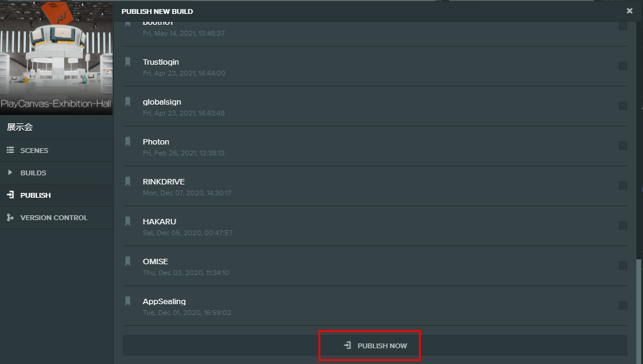
Task: Select the HAKARU scene name
Action: click(x=159, y=221)
